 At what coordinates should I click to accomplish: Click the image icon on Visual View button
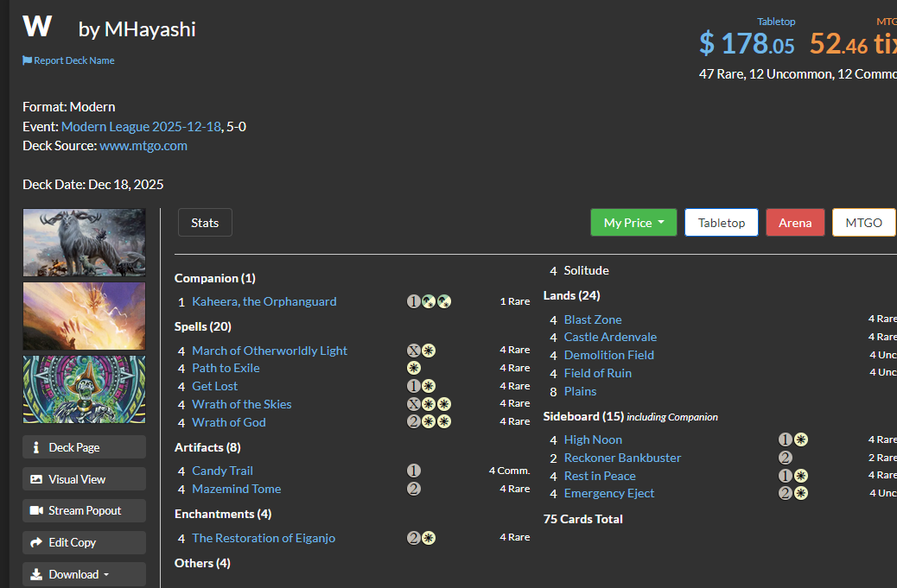click(x=36, y=479)
